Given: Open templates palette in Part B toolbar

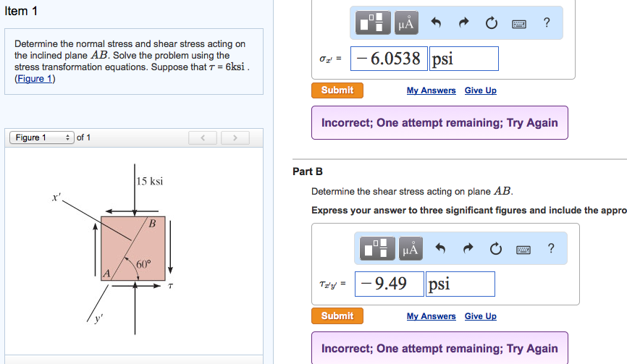Looking at the screenshot, I should [x=377, y=248].
